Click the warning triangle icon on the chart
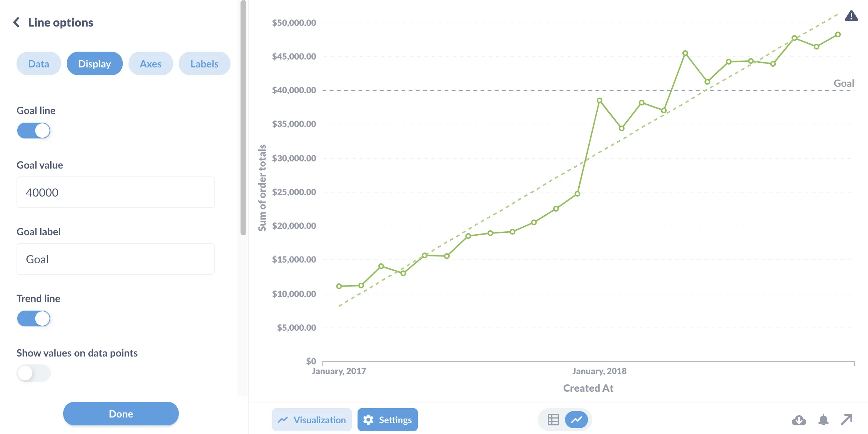This screenshot has height=434, width=868. (x=851, y=16)
